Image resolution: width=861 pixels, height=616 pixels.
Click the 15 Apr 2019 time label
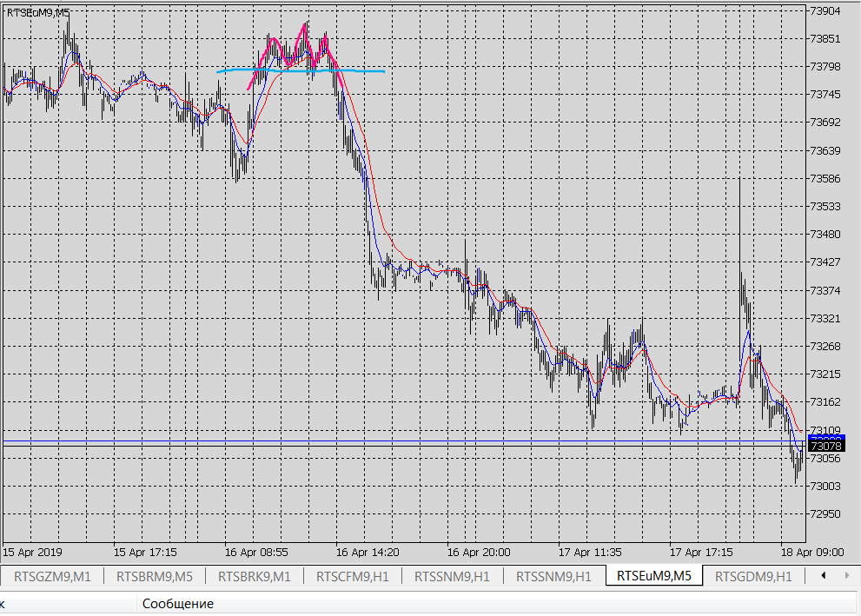(32, 553)
